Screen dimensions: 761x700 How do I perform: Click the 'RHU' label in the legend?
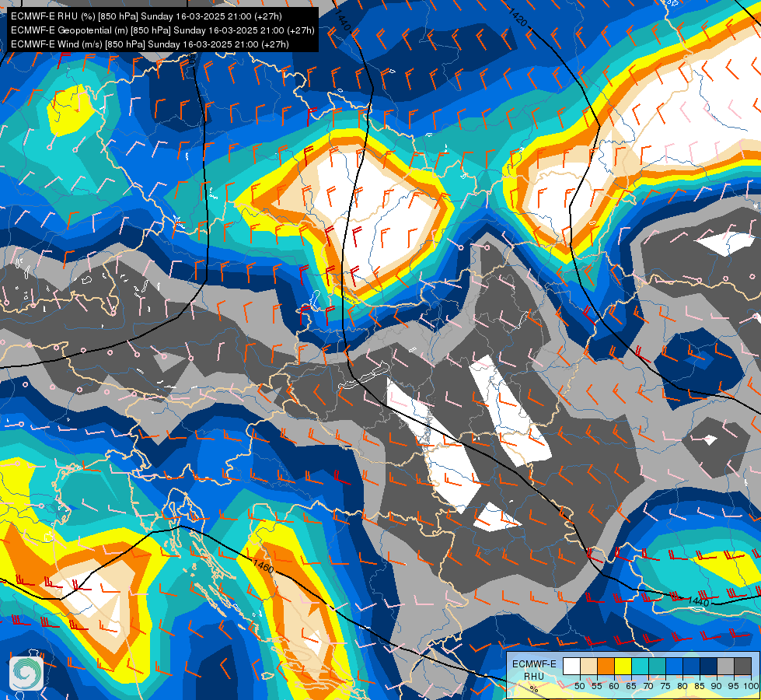click(x=534, y=676)
